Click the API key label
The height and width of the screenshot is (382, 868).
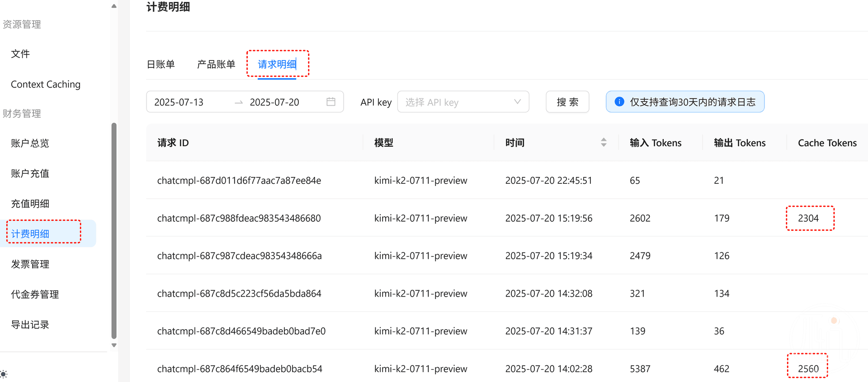coord(376,102)
